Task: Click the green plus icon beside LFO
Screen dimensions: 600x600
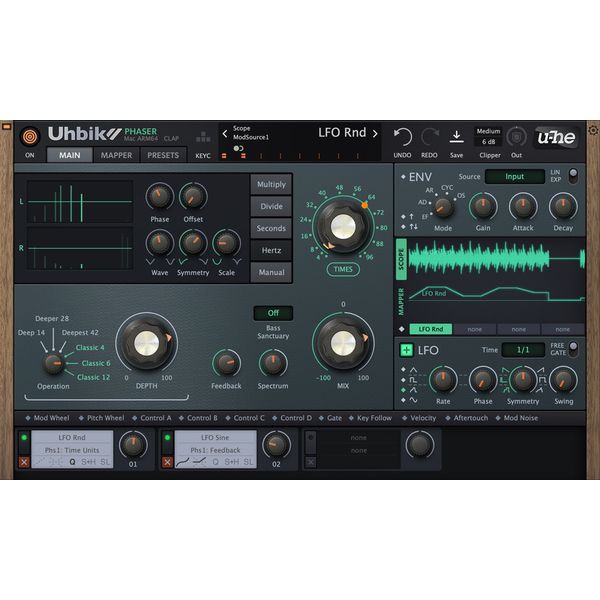Action: click(x=406, y=350)
